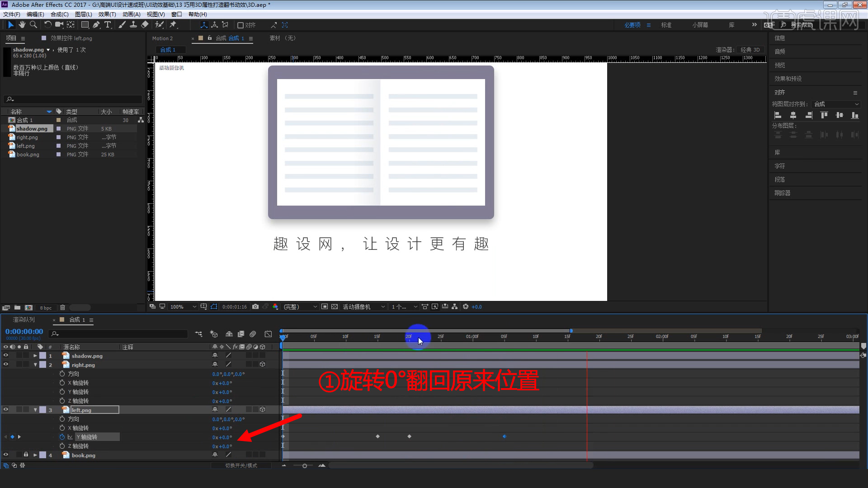Open the 效果(T) menu
Image resolution: width=868 pixels, height=488 pixels.
click(107, 14)
